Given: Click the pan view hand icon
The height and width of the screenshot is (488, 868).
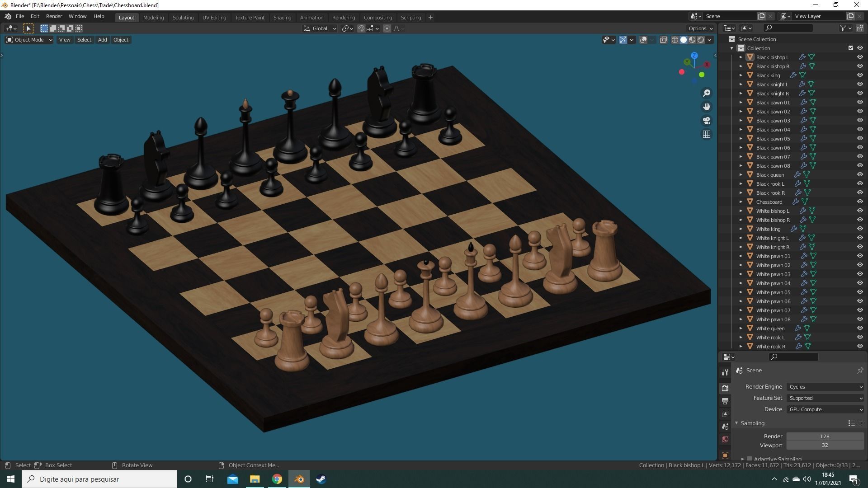Looking at the screenshot, I should 707,107.
